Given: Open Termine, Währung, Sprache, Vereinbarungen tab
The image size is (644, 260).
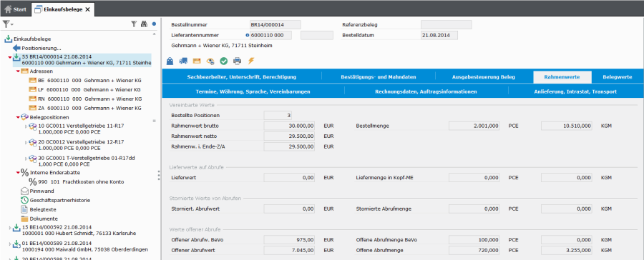Looking at the screenshot, I should [253, 91].
